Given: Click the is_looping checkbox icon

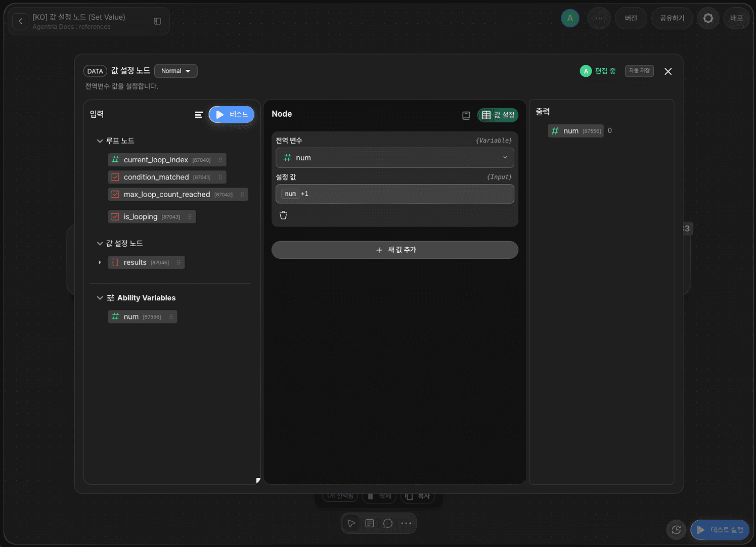Looking at the screenshot, I should 115,216.
